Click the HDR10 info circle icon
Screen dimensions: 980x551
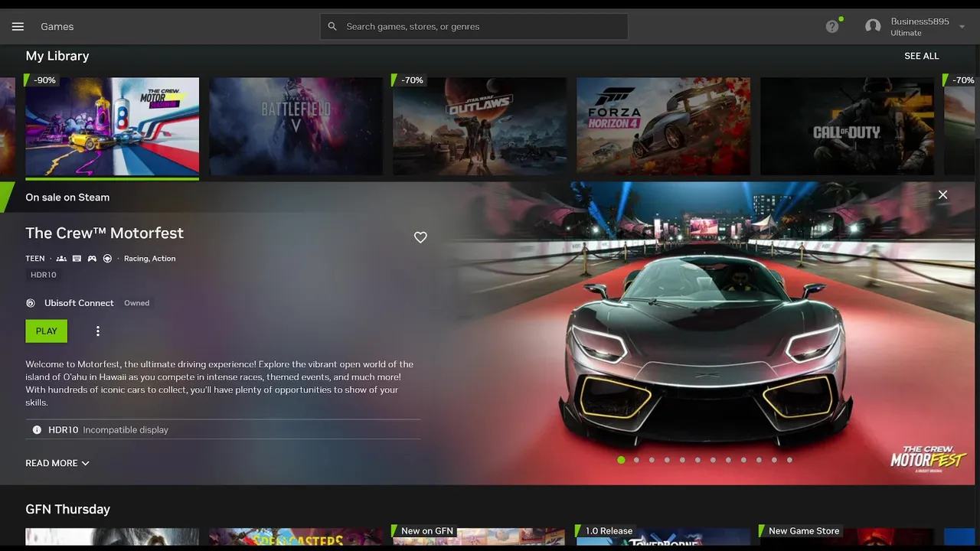pyautogui.click(x=37, y=430)
